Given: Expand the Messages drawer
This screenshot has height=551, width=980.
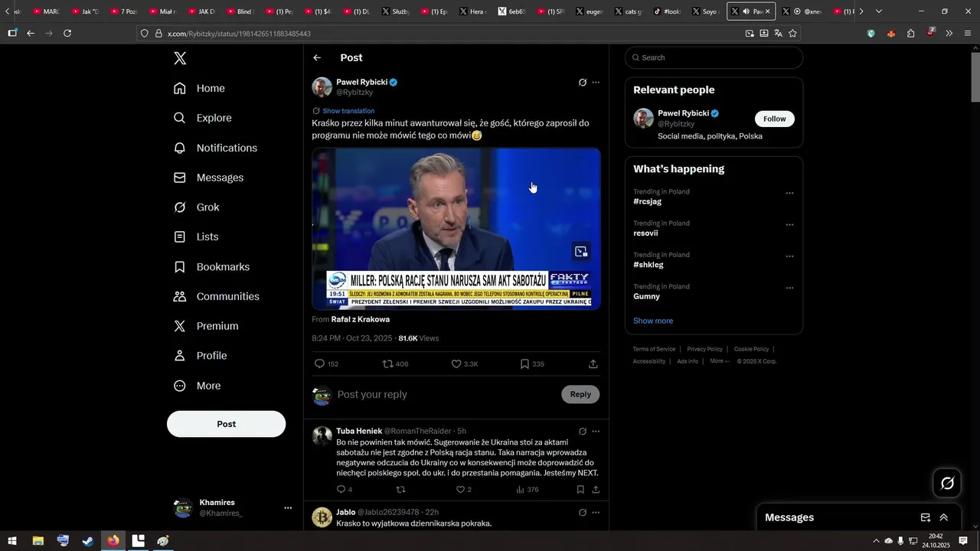Looking at the screenshot, I should click(944, 518).
